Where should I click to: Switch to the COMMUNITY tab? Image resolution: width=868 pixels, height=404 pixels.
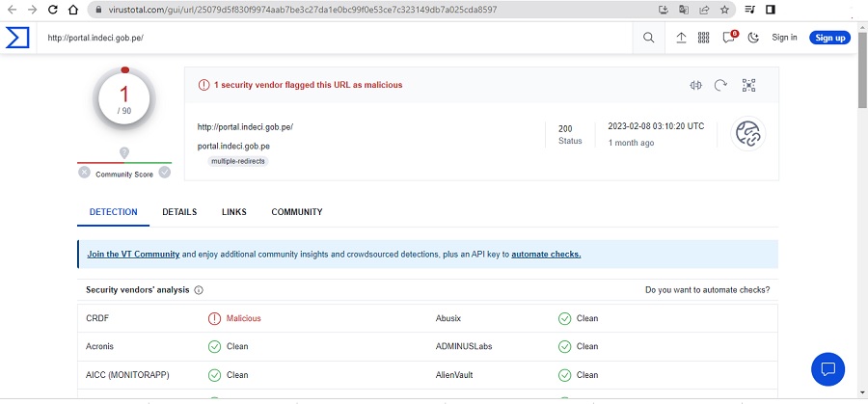[296, 212]
